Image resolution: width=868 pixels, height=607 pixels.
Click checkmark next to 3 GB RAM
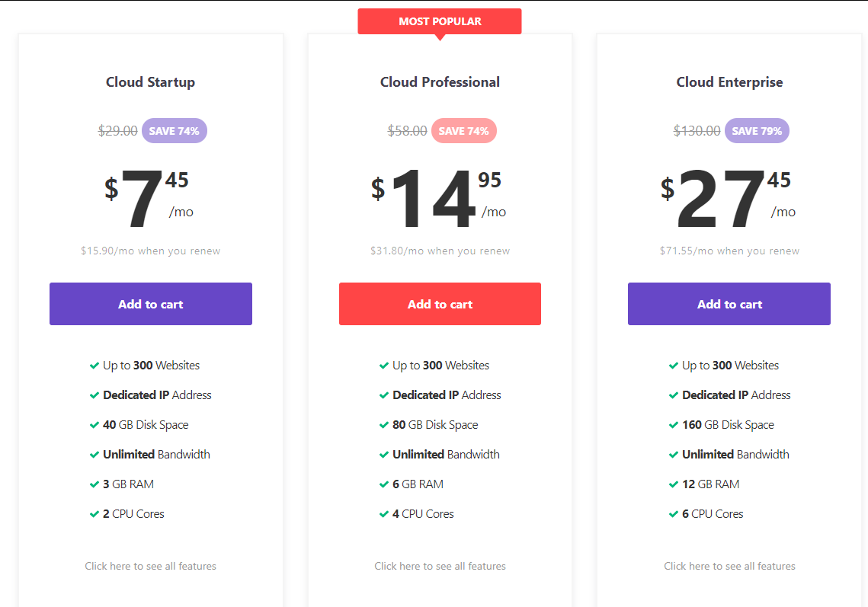94,484
